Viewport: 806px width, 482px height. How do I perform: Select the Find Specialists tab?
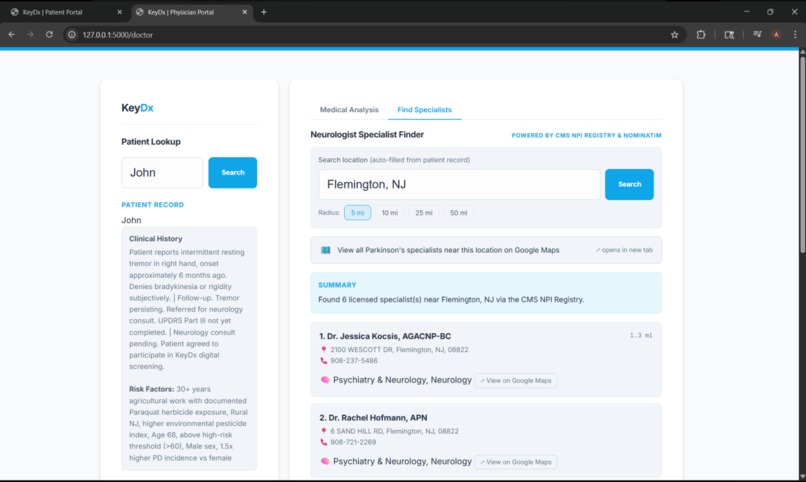pyautogui.click(x=425, y=109)
